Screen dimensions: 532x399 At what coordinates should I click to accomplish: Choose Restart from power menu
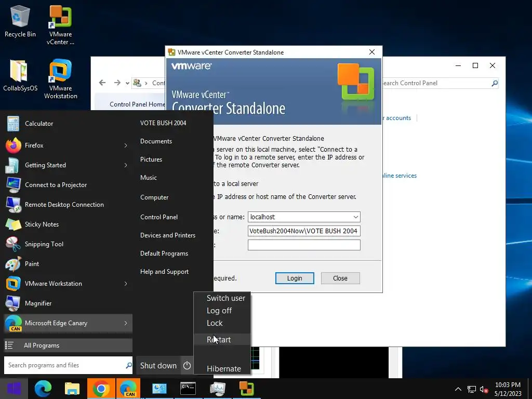click(222, 340)
